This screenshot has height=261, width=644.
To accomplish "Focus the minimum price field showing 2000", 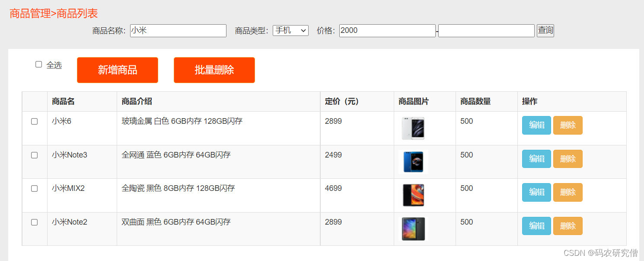I will point(387,31).
